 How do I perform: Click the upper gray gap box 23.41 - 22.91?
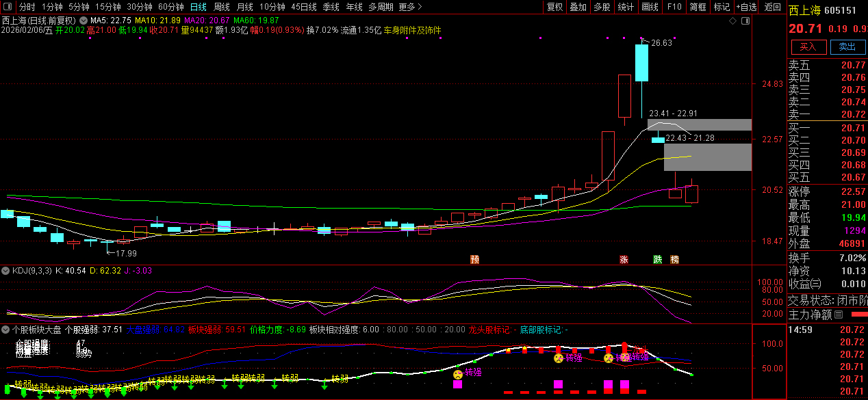click(x=700, y=124)
